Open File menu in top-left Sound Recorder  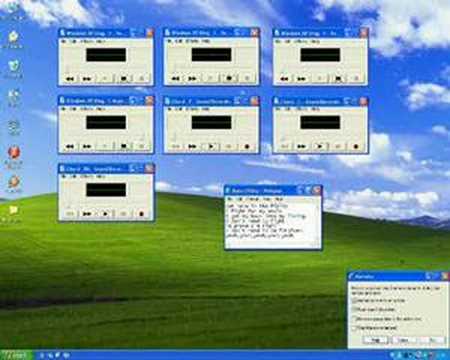point(64,41)
